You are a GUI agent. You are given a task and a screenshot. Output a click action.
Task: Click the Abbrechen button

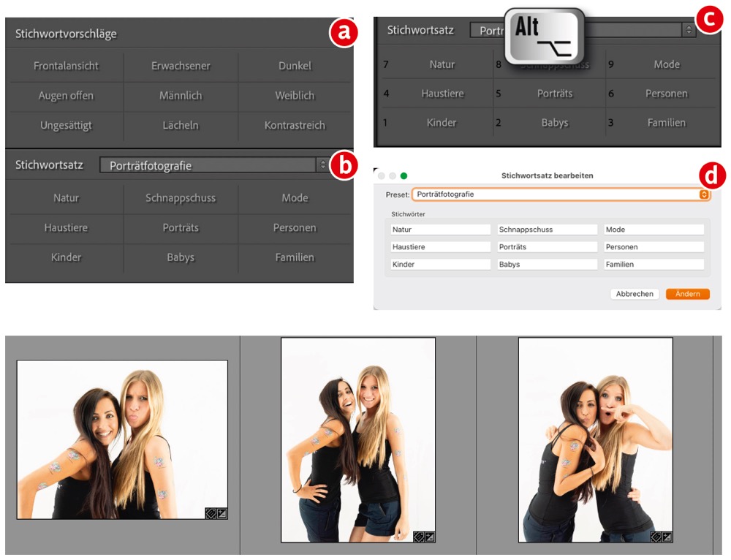tap(635, 294)
